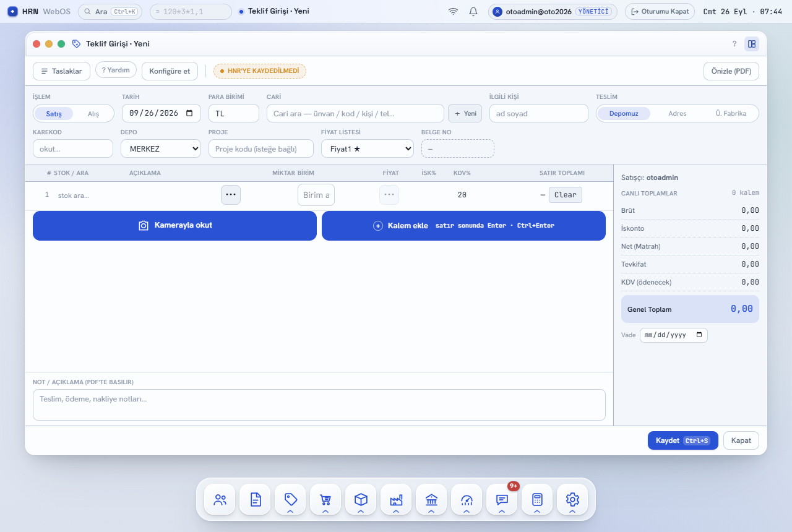Click Oturumu Kapat logout button
Screen dimensions: 792x532
click(660, 11)
